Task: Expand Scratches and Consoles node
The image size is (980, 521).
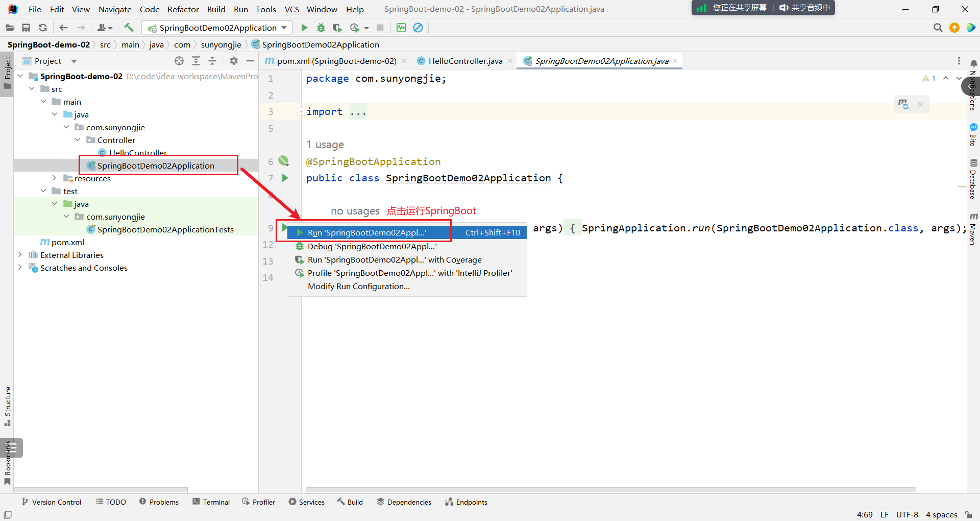Action: [x=20, y=268]
